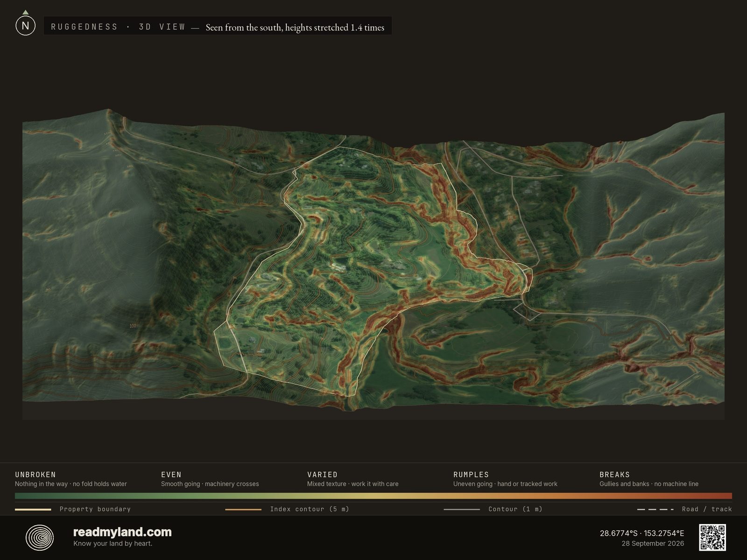747x560 pixels.
Task: Select the VARIED legend heading
Action: 322,475
